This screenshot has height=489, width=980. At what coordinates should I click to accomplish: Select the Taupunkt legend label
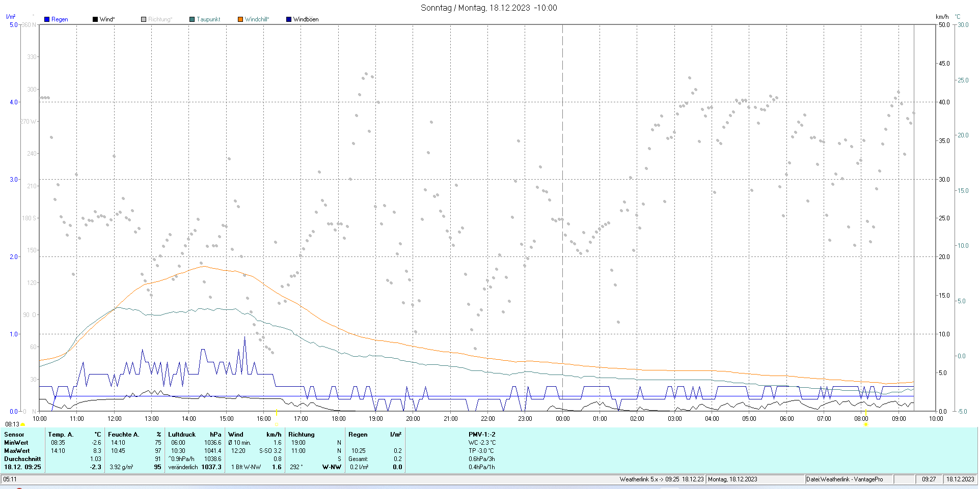(x=208, y=19)
